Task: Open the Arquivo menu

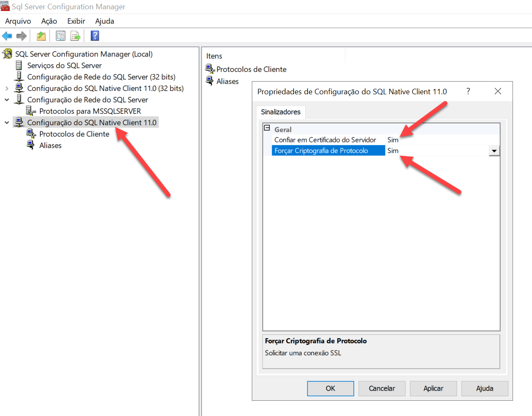Action: [x=18, y=21]
